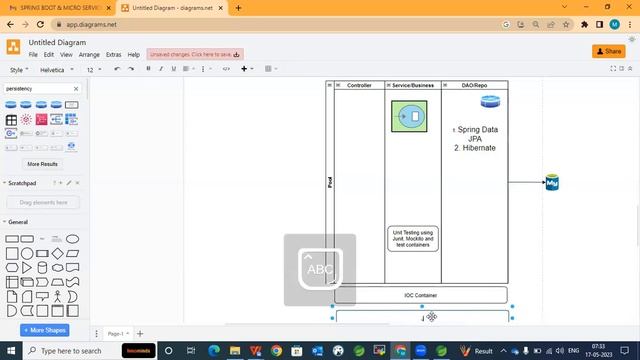Open the text alignment dropdown

188,69
